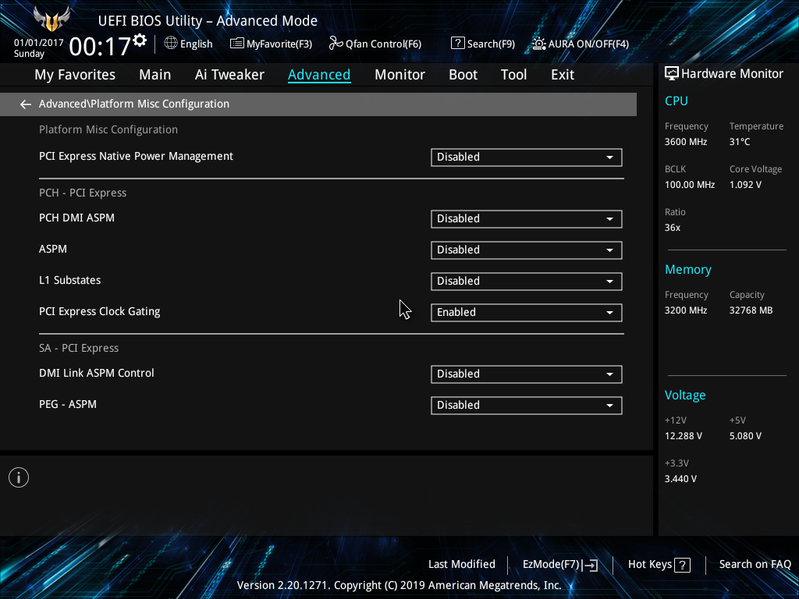Expand the PCH DMI ASPM dropdown

pos(526,219)
